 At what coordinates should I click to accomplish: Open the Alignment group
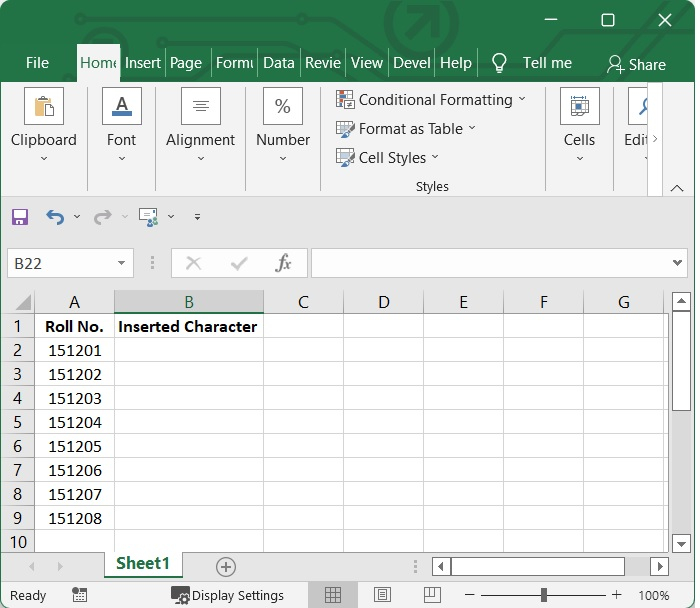pos(200,125)
